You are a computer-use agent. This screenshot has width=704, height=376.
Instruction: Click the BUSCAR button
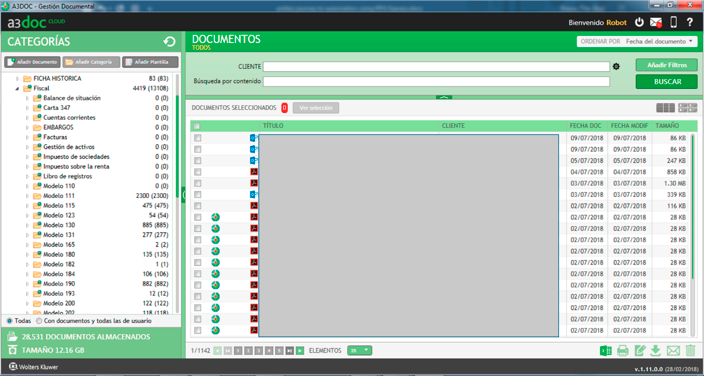[x=667, y=82]
